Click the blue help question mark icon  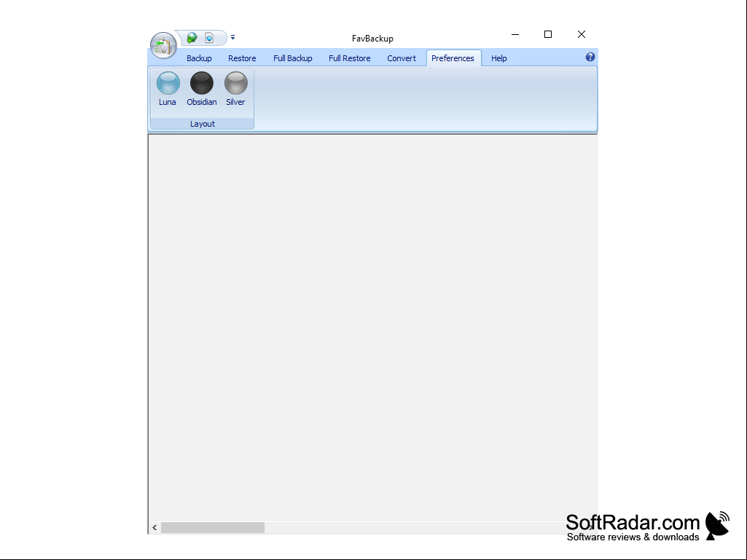[x=590, y=57]
